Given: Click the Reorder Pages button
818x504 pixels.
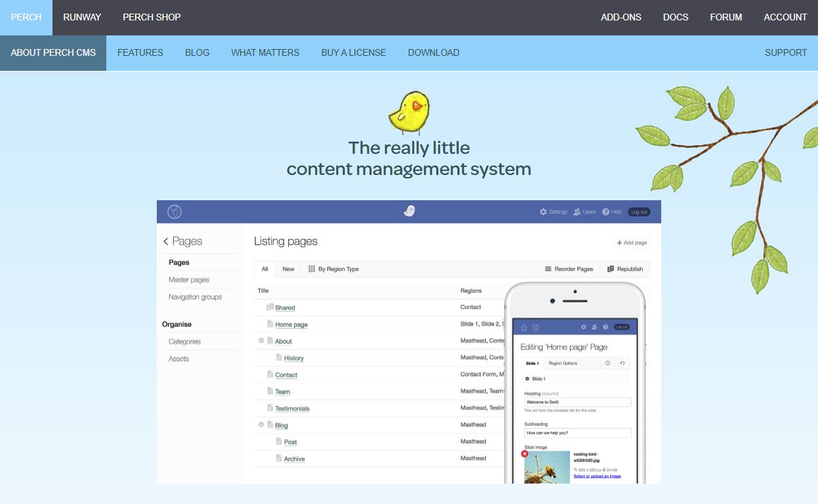Looking at the screenshot, I should (x=569, y=269).
